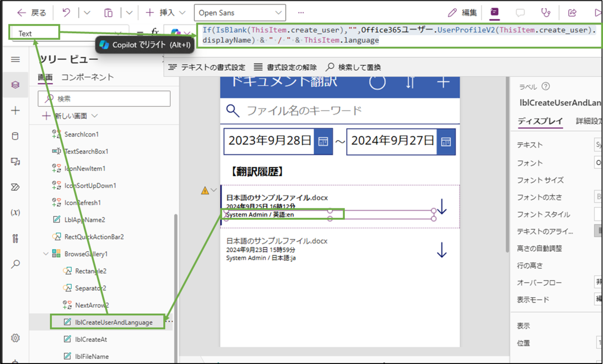
Task: Open the toolbar overflow ellipsis menu
Action: pyautogui.click(x=301, y=13)
